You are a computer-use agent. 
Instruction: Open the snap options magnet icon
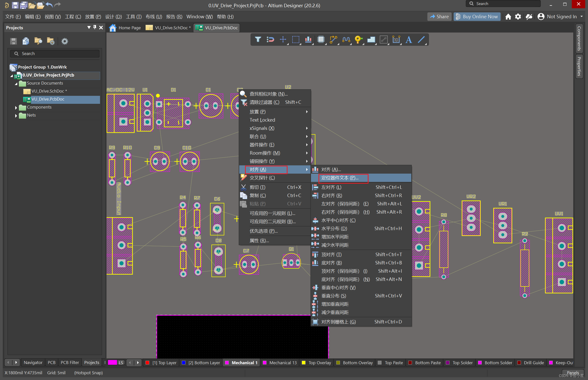tap(270, 40)
